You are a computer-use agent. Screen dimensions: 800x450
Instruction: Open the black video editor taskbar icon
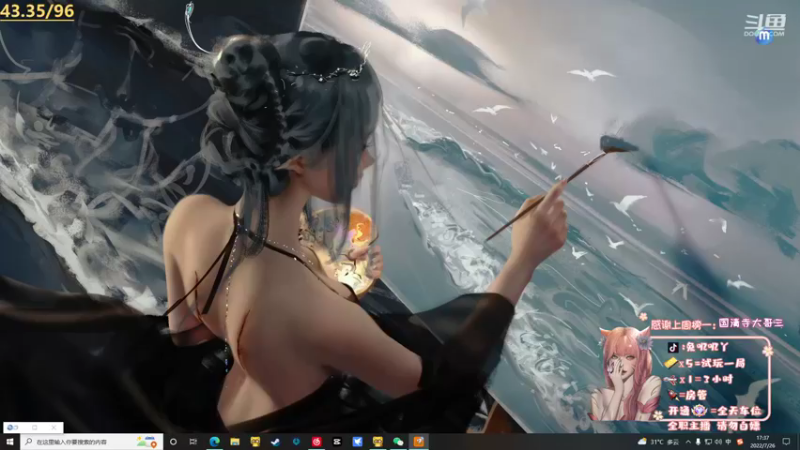pyautogui.click(x=337, y=442)
